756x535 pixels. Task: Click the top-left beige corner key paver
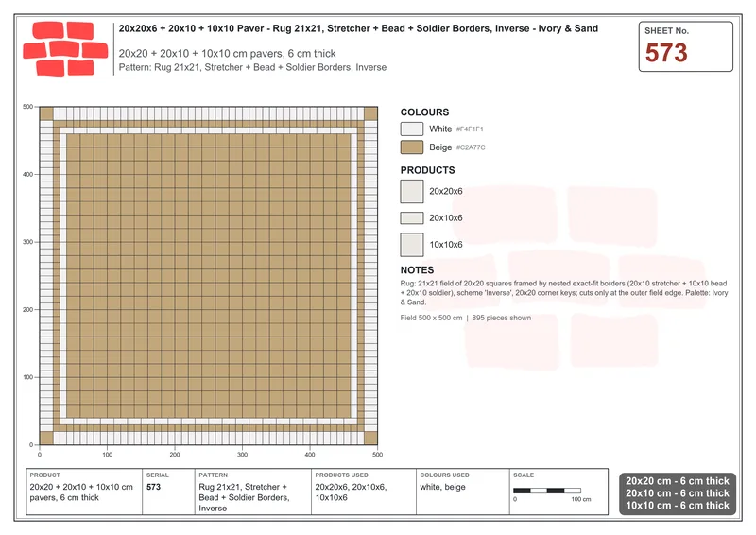coord(46,113)
